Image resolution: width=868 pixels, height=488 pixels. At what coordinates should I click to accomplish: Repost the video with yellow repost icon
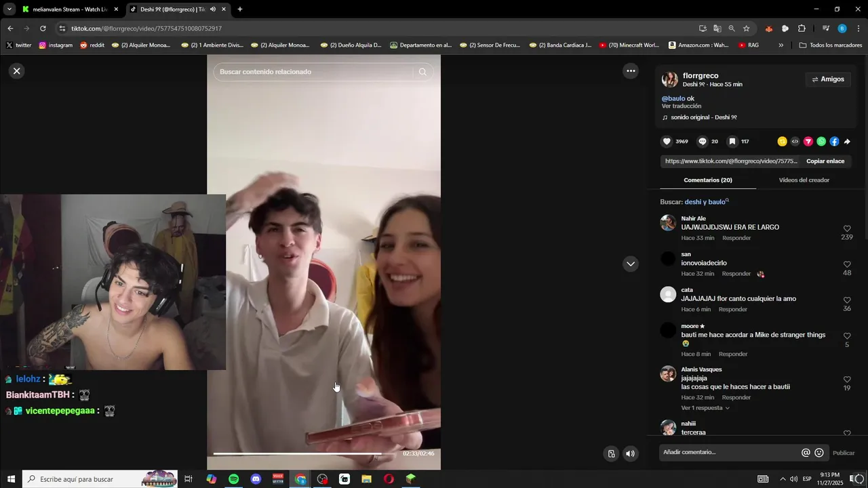782,142
